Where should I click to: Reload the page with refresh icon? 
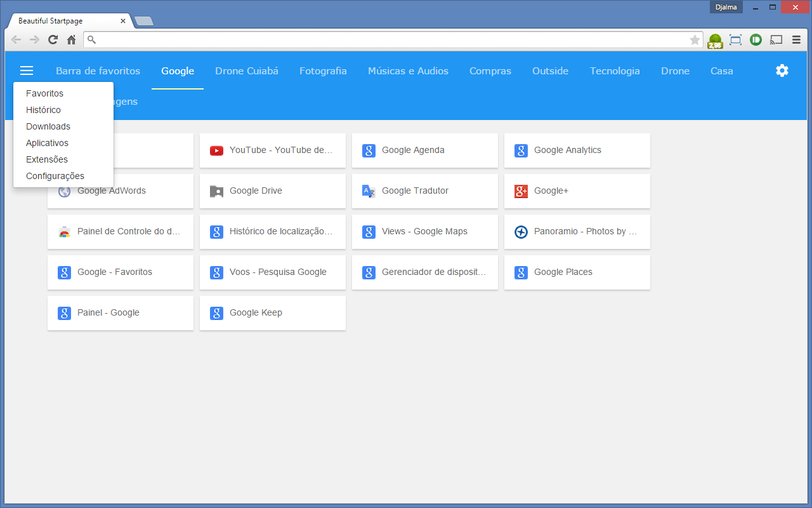53,39
